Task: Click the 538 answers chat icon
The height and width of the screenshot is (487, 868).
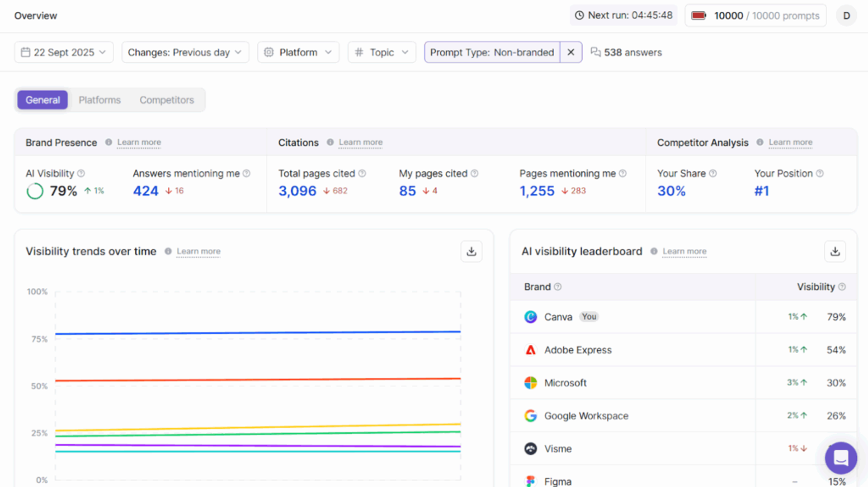Action: (596, 52)
